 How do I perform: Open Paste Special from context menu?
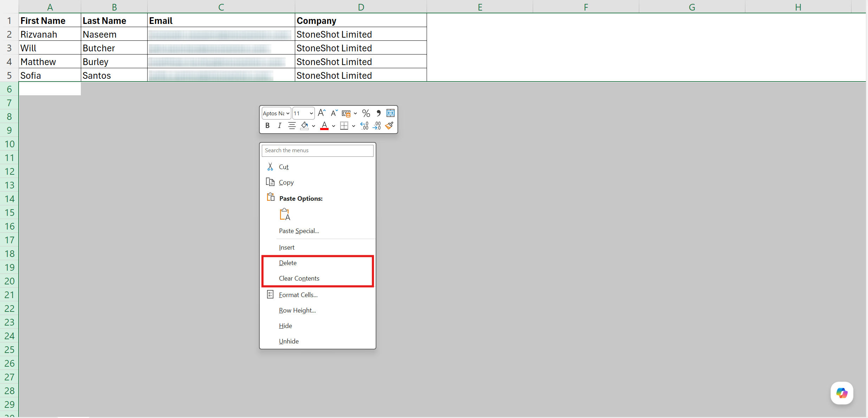pyautogui.click(x=318, y=231)
